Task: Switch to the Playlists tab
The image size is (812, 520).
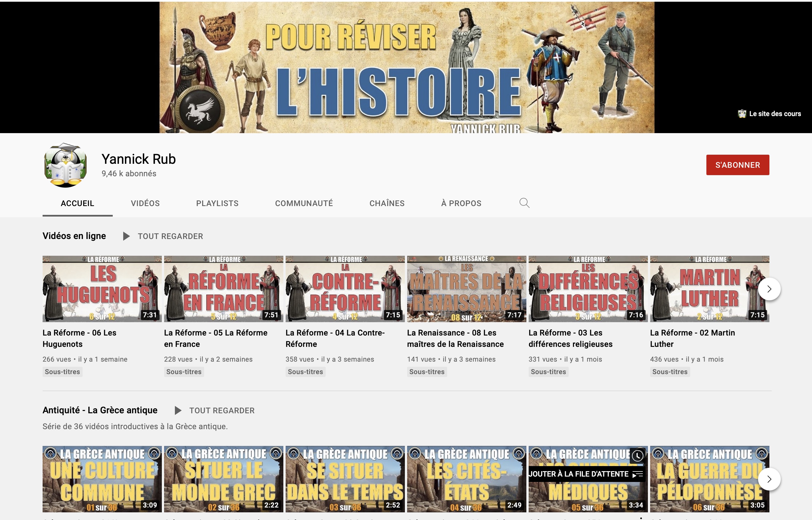Action: [x=217, y=203]
